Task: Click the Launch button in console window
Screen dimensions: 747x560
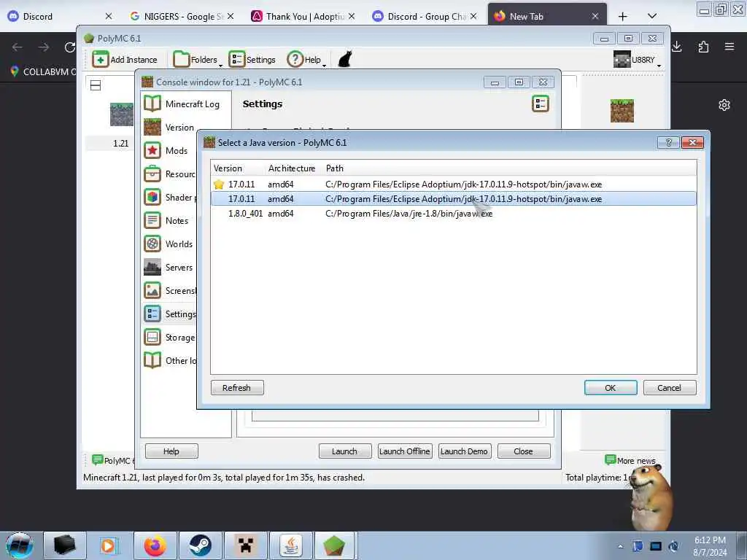Action: (x=345, y=451)
